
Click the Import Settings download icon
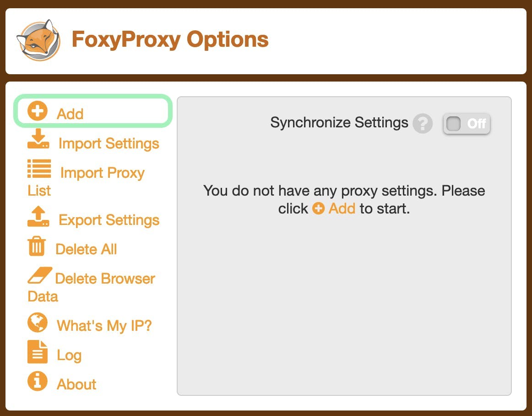pyautogui.click(x=38, y=138)
